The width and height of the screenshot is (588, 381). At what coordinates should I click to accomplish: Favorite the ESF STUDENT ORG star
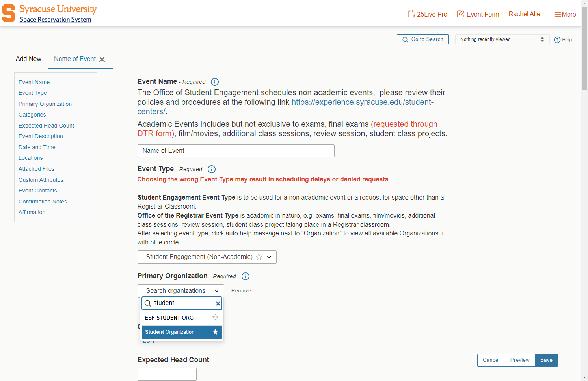point(215,318)
